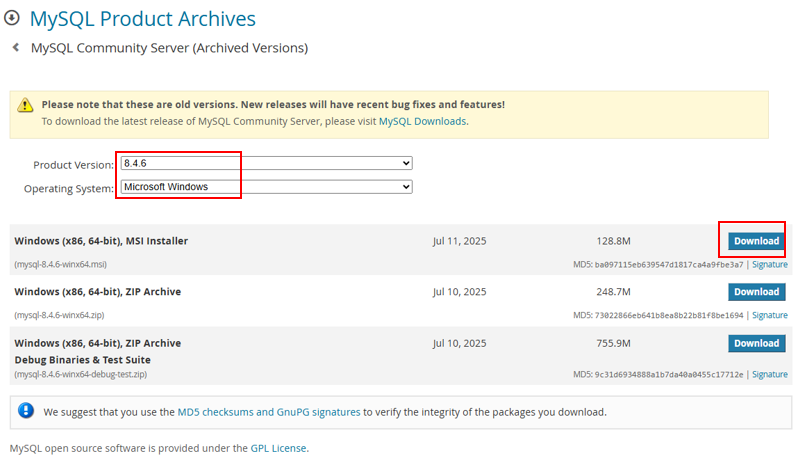Click the MSI Installer MD5 hash value
Viewport: 799px width, 455px height.
click(669, 264)
